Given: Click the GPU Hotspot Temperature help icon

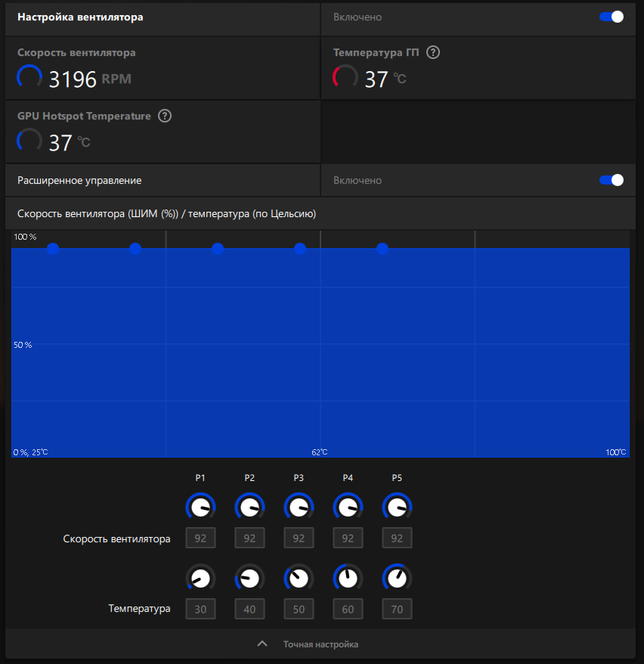Looking at the screenshot, I should point(165,116).
